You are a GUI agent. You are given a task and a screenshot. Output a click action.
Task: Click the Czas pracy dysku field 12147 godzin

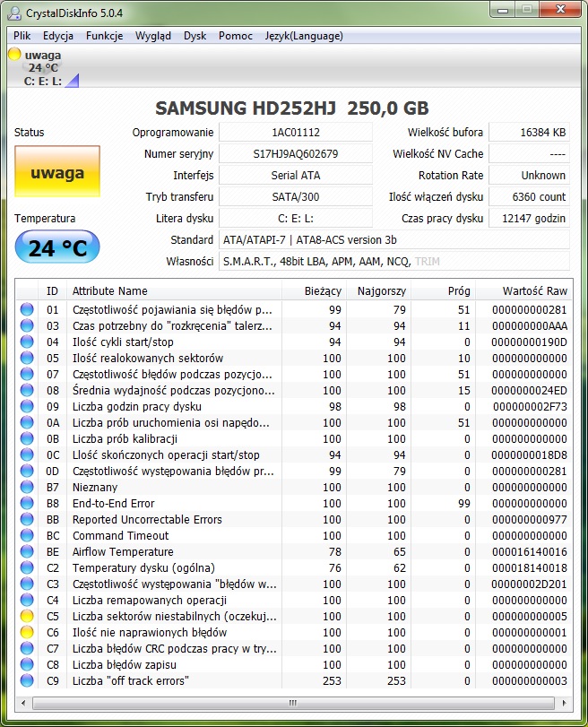[529, 219]
